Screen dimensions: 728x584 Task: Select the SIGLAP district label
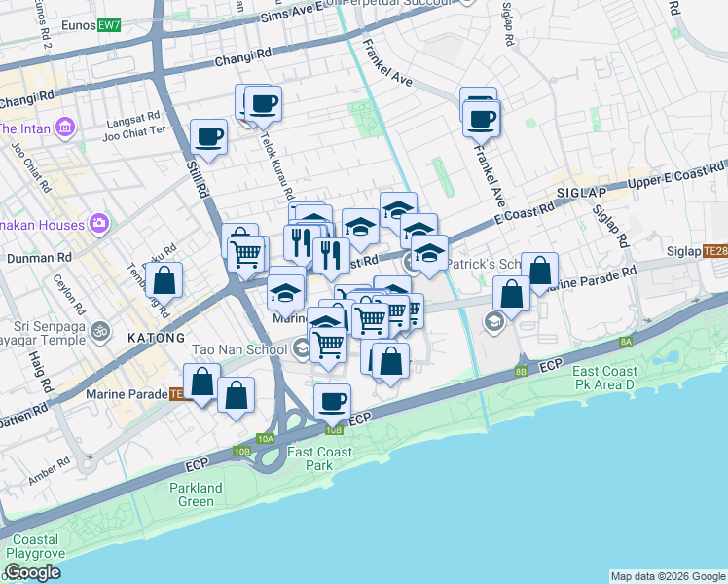581,193
